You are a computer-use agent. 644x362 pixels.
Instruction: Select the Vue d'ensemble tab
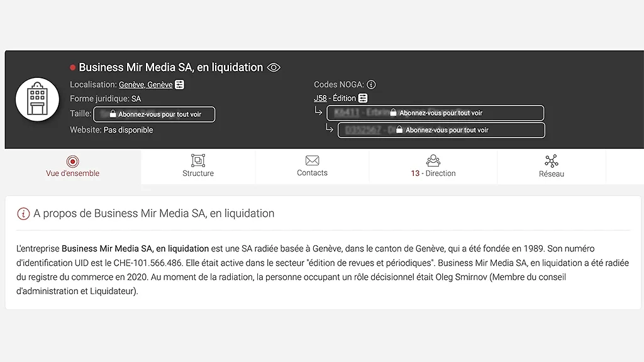tap(72, 167)
